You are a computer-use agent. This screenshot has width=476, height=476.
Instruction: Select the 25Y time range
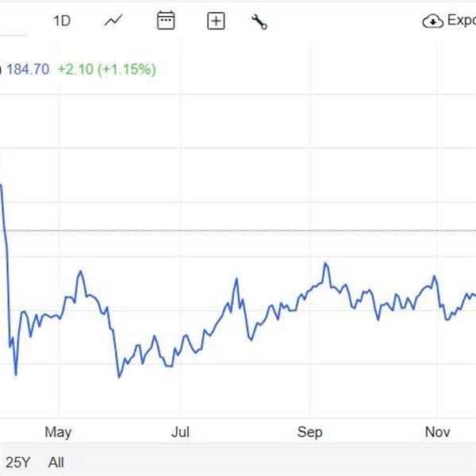click(18, 462)
